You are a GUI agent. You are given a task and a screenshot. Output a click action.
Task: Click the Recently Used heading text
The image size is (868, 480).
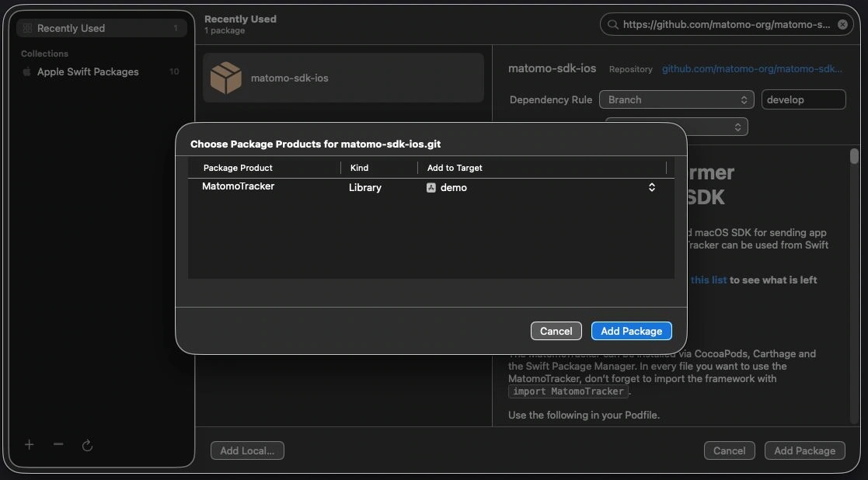pyautogui.click(x=240, y=19)
